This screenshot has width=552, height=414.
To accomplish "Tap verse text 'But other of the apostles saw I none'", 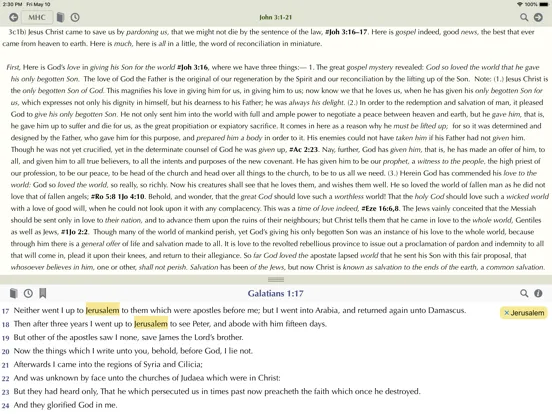I will [76, 337].
